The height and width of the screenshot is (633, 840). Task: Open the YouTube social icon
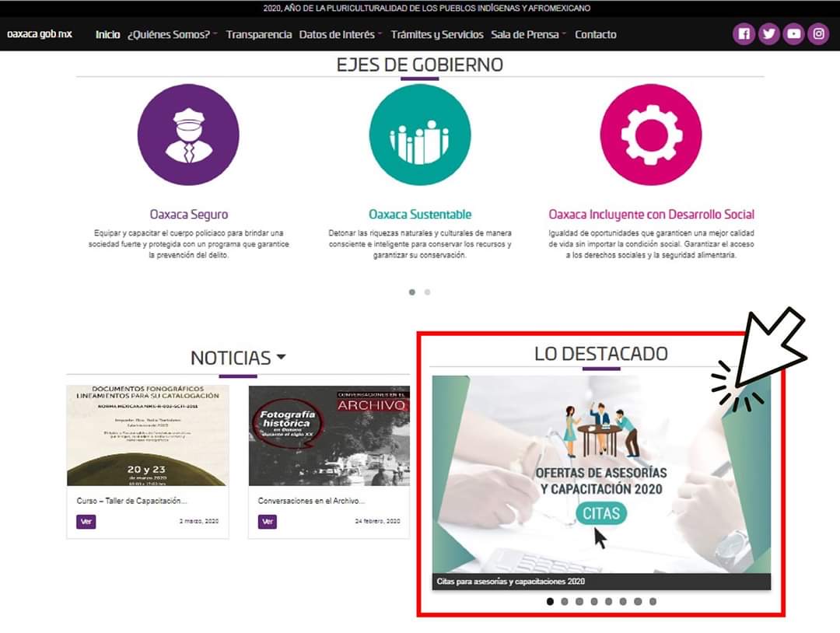click(x=793, y=34)
